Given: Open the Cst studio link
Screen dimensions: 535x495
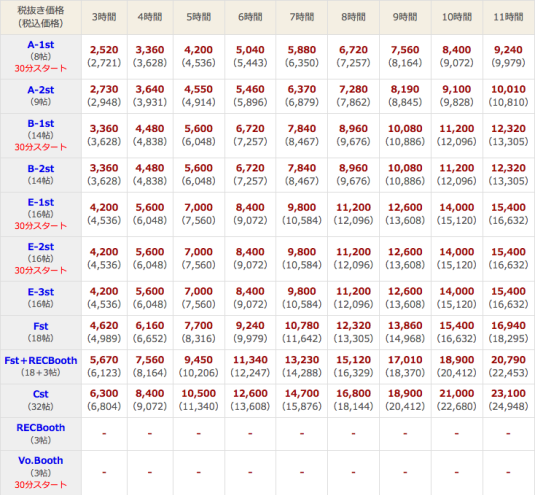Looking at the screenshot, I should point(41,394).
